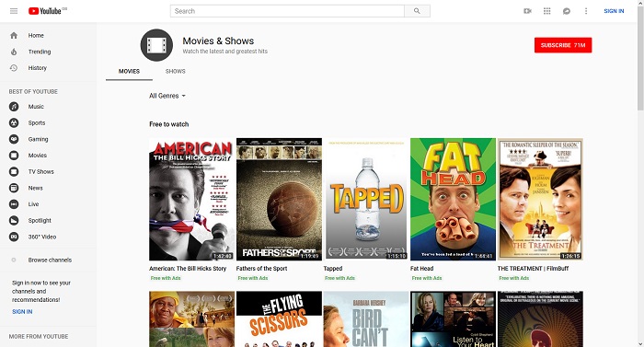Viewport: 644px width, 347px height.
Task: Open the Fathers of the Sport title link
Action: [261, 269]
